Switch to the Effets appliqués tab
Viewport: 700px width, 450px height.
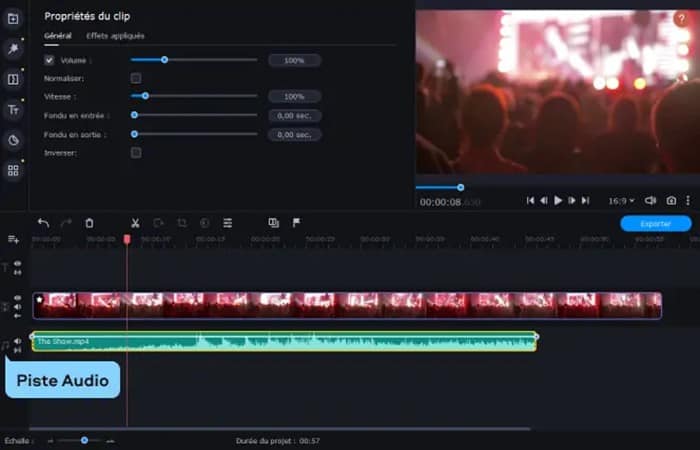pyautogui.click(x=115, y=36)
